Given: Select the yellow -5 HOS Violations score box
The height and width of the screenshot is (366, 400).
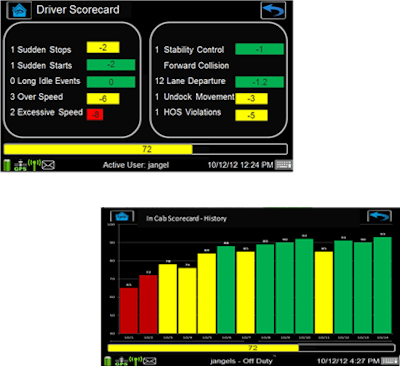Looking at the screenshot, I should click(x=251, y=115).
